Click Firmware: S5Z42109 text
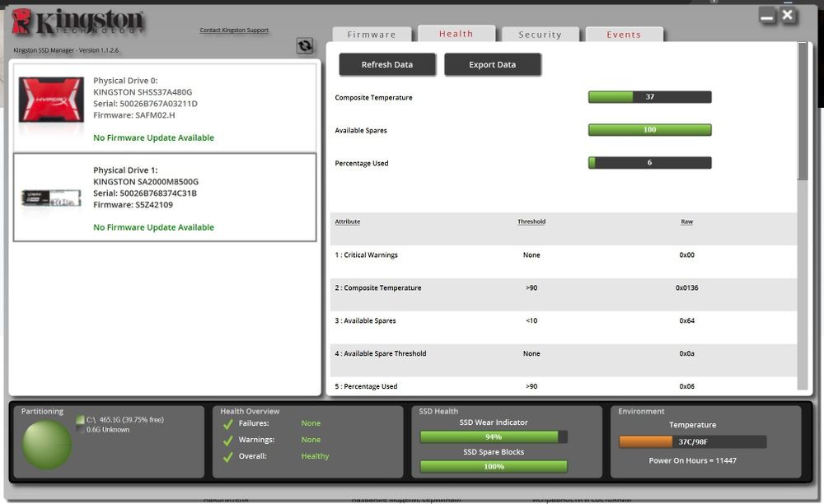The image size is (824, 504). click(133, 205)
